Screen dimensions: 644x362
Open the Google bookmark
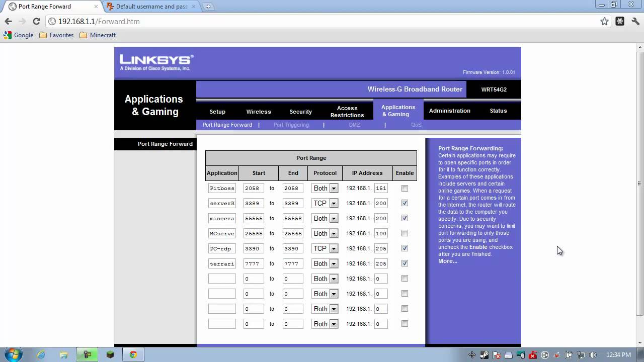coord(19,35)
